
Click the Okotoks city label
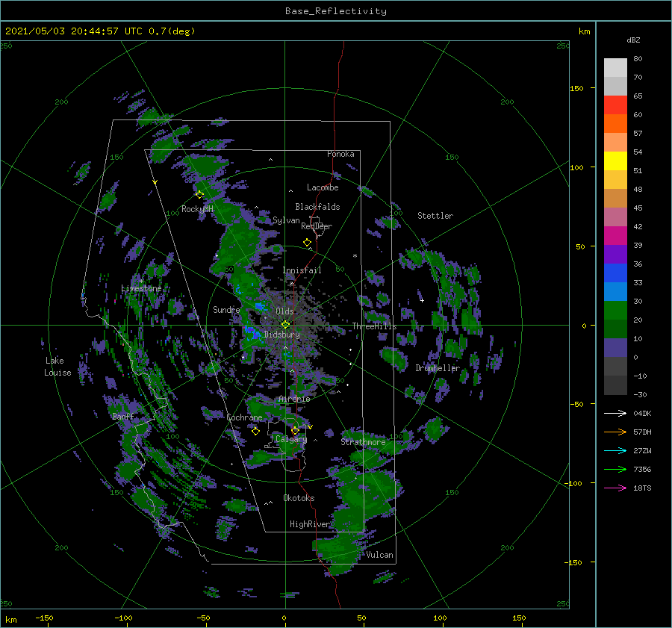299,498
